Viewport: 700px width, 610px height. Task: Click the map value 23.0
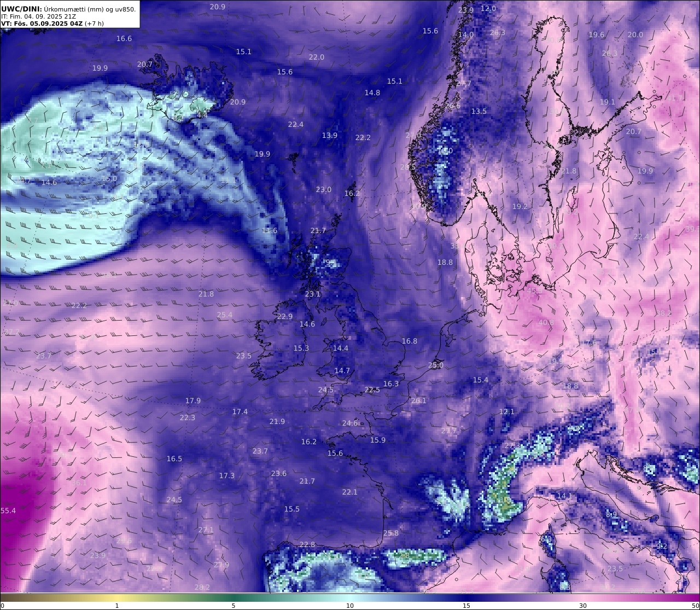[x=324, y=190]
